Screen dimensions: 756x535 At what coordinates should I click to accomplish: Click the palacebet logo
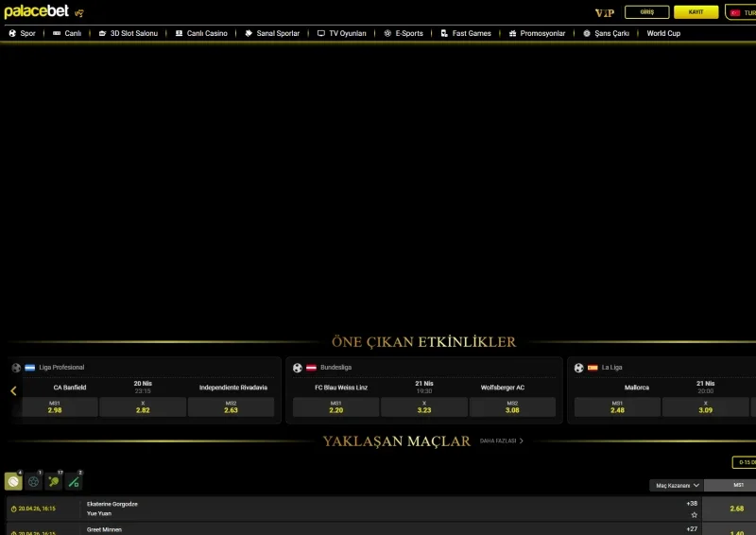[36, 11]
